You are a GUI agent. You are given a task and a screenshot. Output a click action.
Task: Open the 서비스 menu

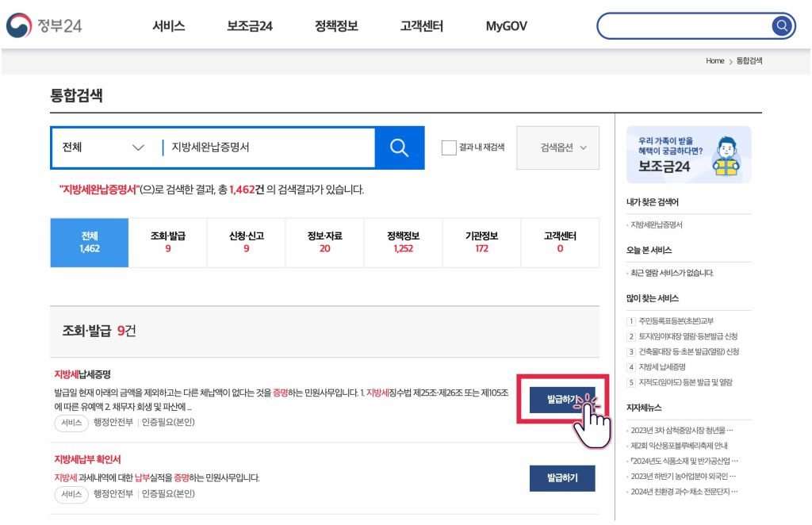point(169,26)
